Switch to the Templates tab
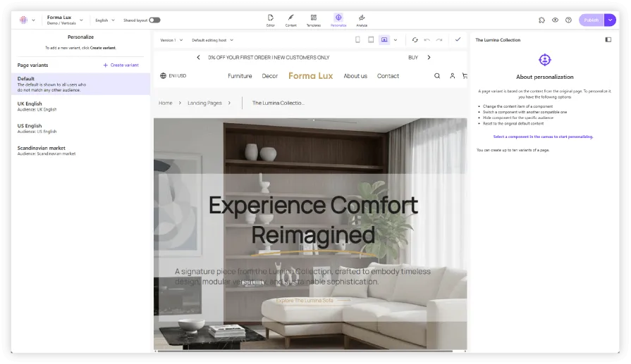Viewport: 631px width, 364px height. point(314,20)
